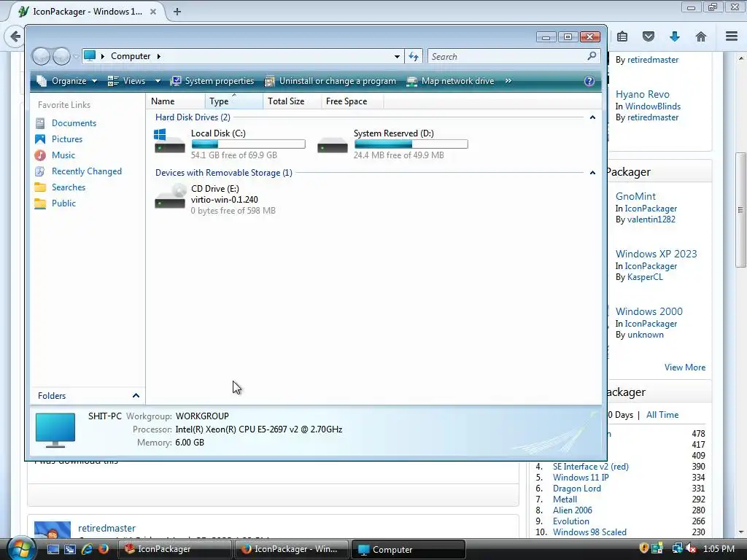Image resolution: width=747 pixels, height=560 pixels.
Task: Click the Explorer forward arrow button
Action: point(61,57)
